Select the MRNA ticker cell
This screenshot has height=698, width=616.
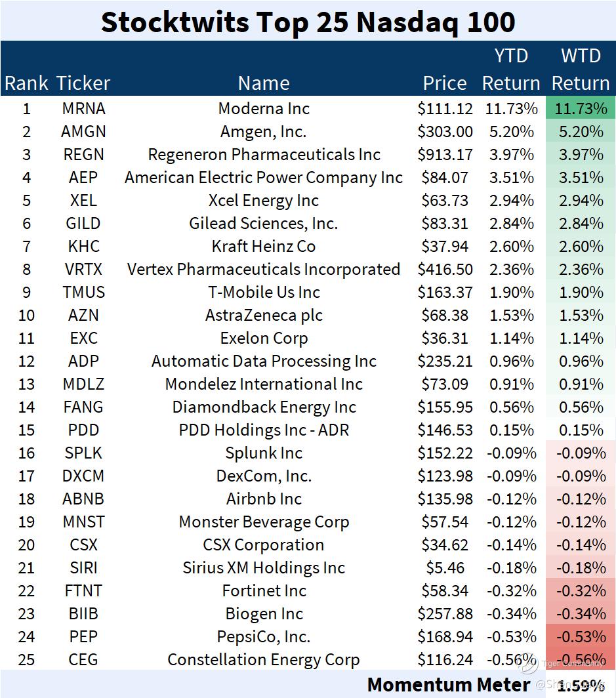pyautogui.click(x=84, y=109)
